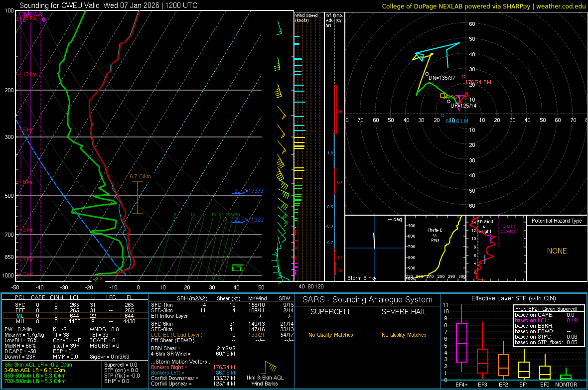Viewport: 588px width, 390px height.
Task: Click the 4-6km SR Wind line
Action: [193, 354]
